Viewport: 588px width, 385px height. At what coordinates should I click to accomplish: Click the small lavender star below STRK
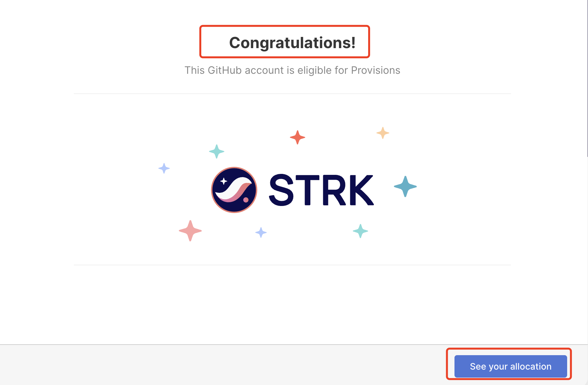point(261,232)
